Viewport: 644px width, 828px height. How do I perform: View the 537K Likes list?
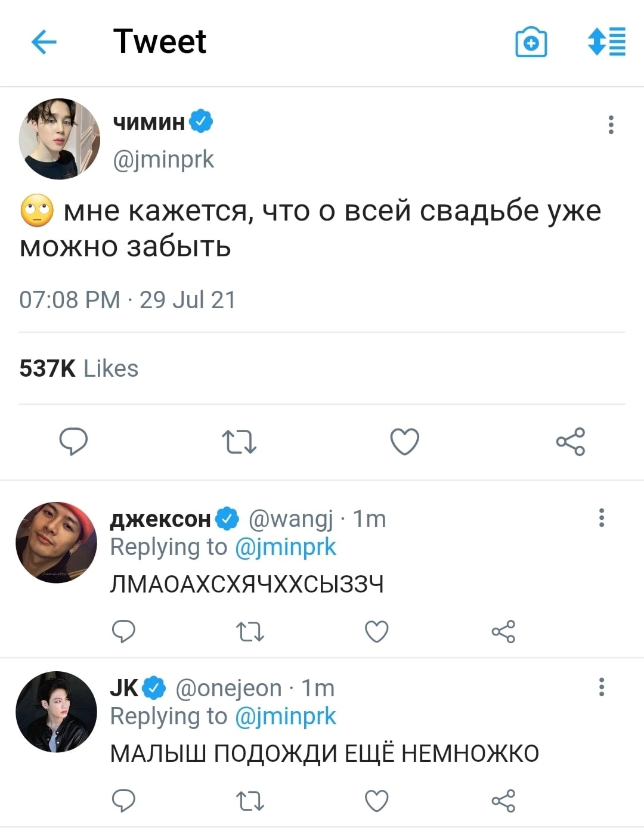[79, 368]
